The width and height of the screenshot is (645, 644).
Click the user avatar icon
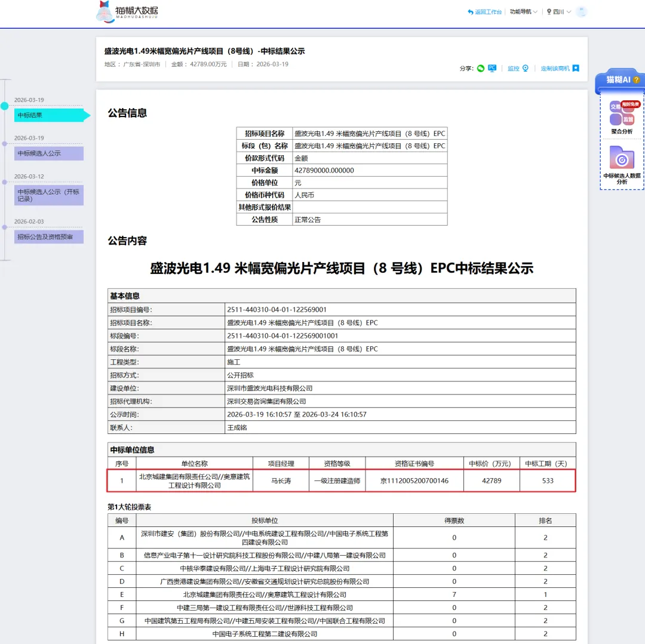pyautogui.click(x=581, y=11)
